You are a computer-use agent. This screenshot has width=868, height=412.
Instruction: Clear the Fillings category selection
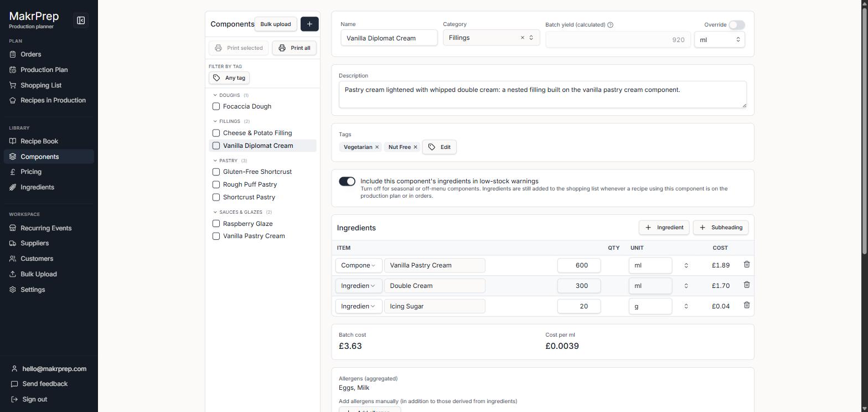pos(522,38)
